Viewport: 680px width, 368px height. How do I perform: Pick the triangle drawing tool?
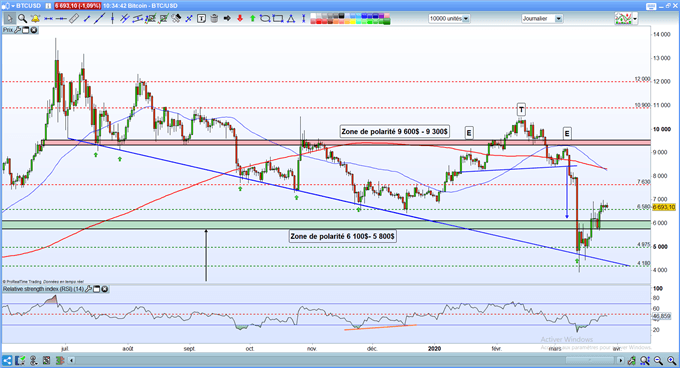tap(291, 18)
